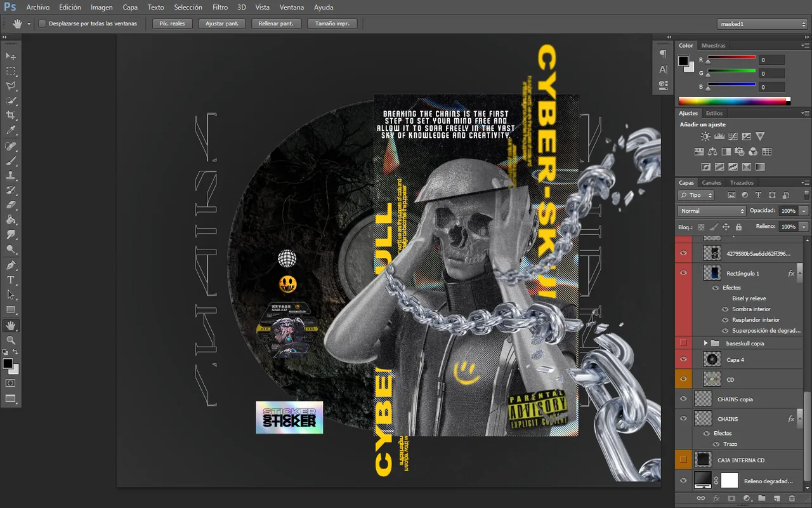This screenshot has width=812, height=508.
Task: Click the Ajustar pant. button
Action: coord(222,23)
